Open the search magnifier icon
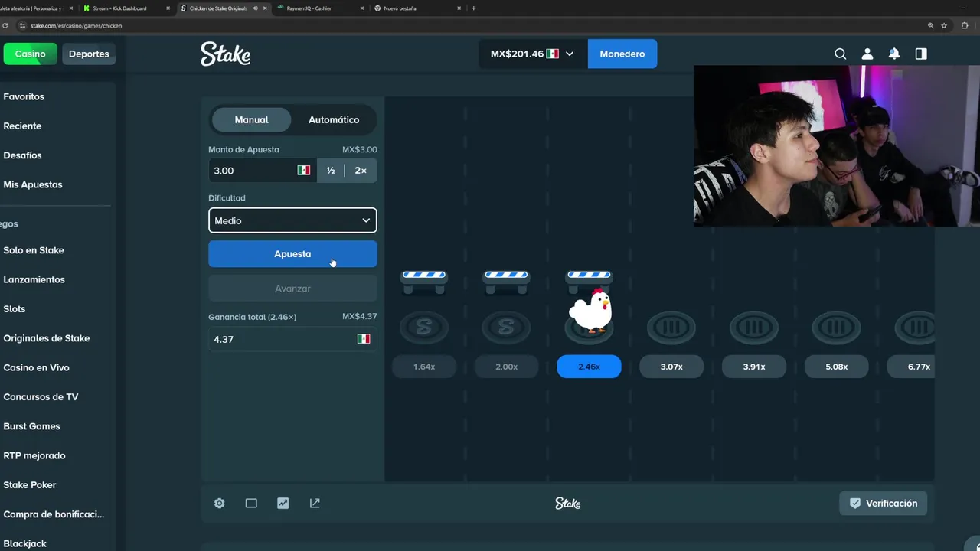This screenshot has height=551, width=980. pos(840,54)
